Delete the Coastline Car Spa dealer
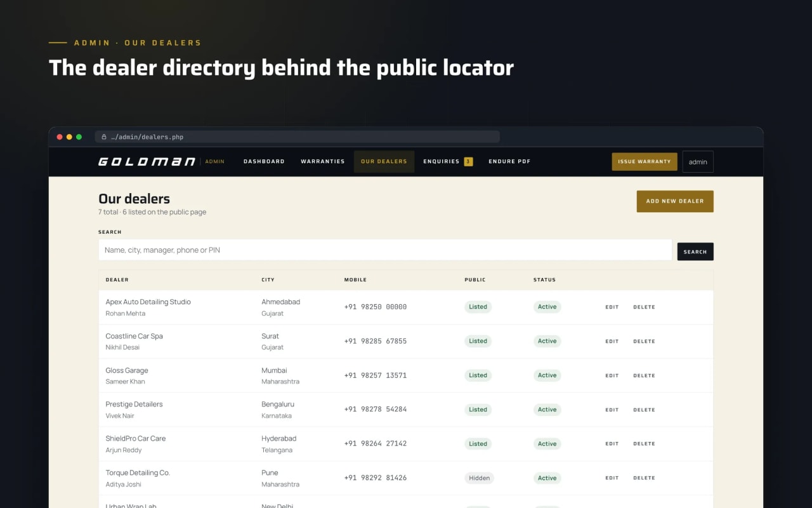The image size is (812, 508). click(644, 342)
